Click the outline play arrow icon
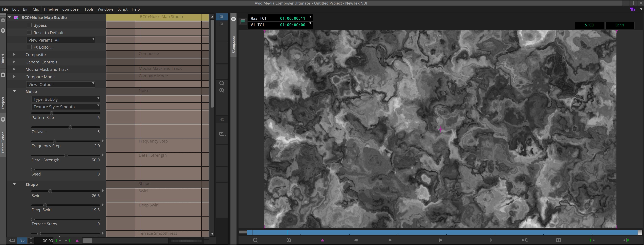 [491, 240]
